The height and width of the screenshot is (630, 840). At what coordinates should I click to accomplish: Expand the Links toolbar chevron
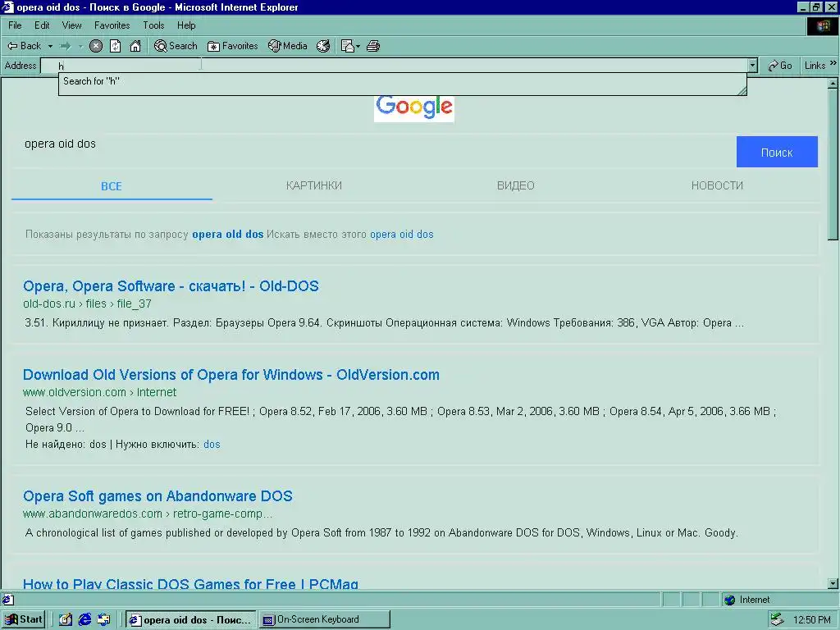(833, 63)
